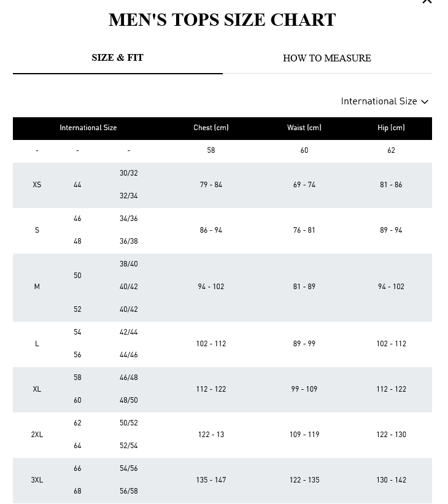Select the XL size row label
Screen dimensions: 448x504
coord(37,389)
